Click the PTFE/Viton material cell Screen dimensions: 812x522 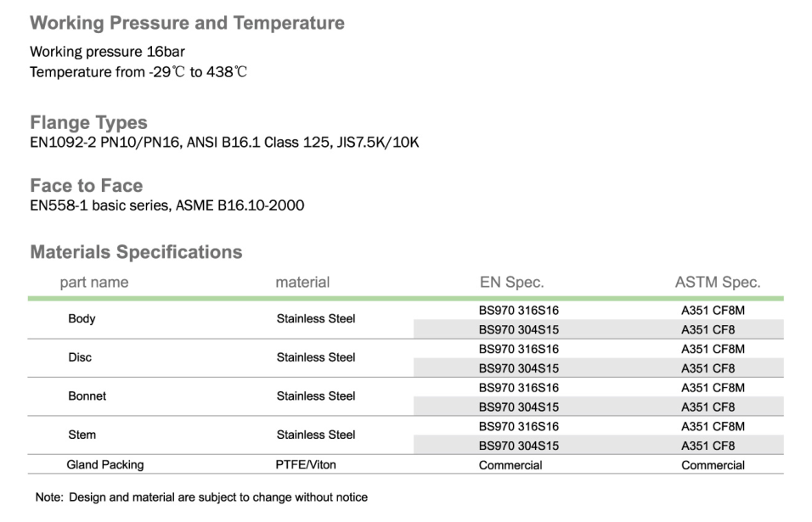pos(306,465)
